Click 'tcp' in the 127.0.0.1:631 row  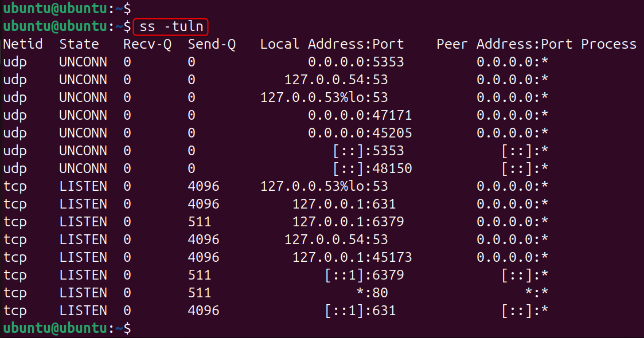(x=15, y=205)
